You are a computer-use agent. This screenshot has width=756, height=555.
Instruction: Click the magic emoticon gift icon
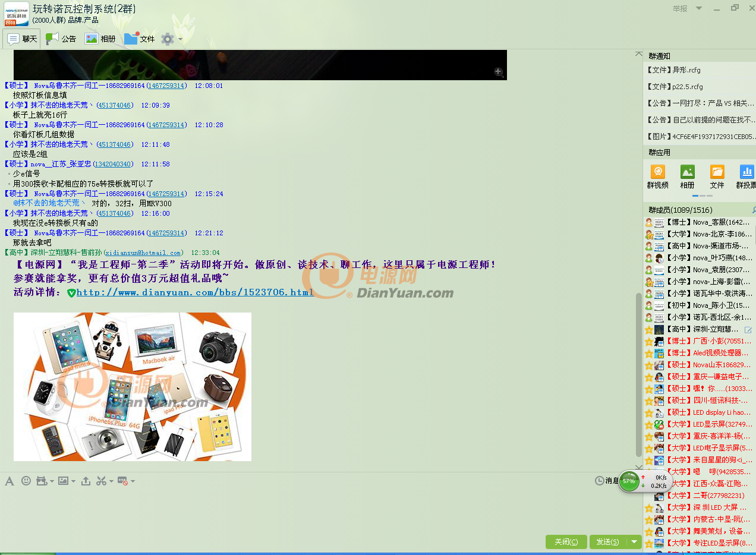point(42,481)
